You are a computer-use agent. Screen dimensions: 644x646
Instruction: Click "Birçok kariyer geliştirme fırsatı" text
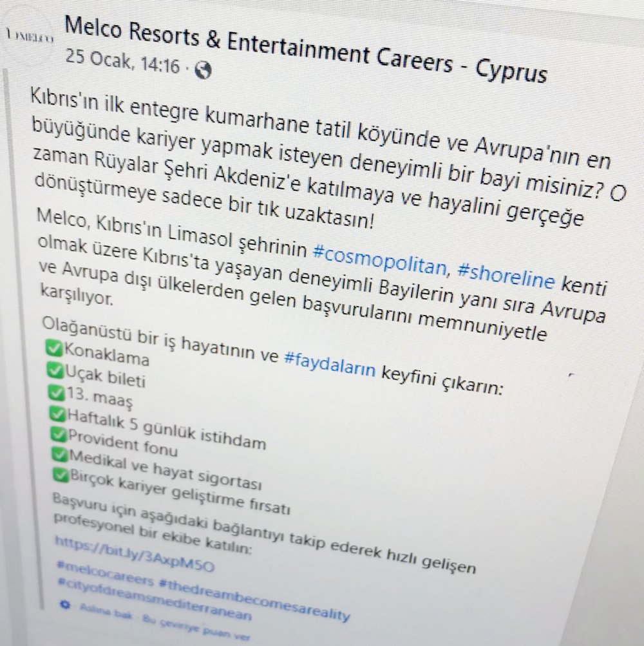[x=180, y=492]
